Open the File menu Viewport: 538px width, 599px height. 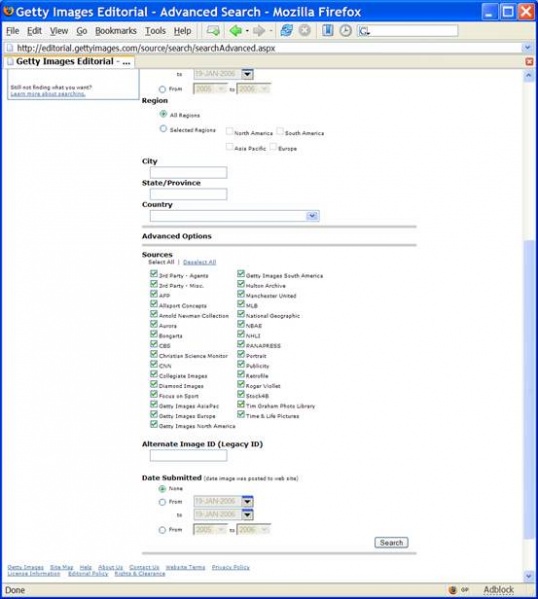(x=13, y=31)
